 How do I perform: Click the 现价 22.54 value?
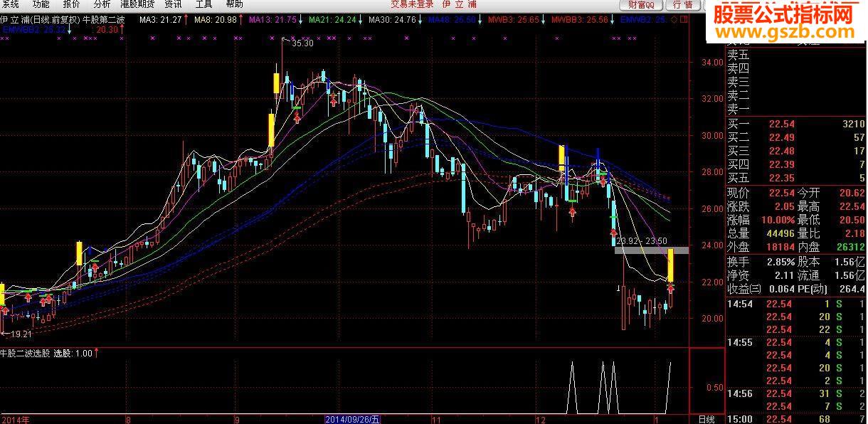pos(781,193)
